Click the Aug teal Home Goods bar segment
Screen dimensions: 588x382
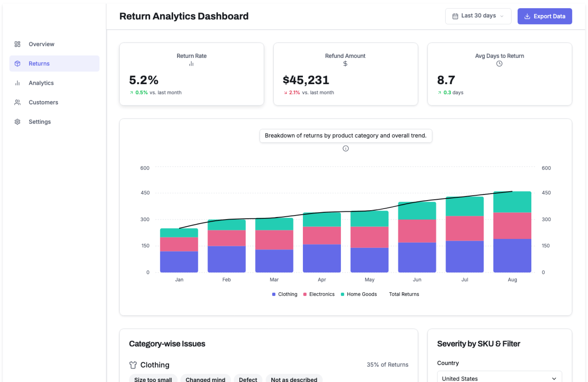pyautogui.click(x=512, y=202)
